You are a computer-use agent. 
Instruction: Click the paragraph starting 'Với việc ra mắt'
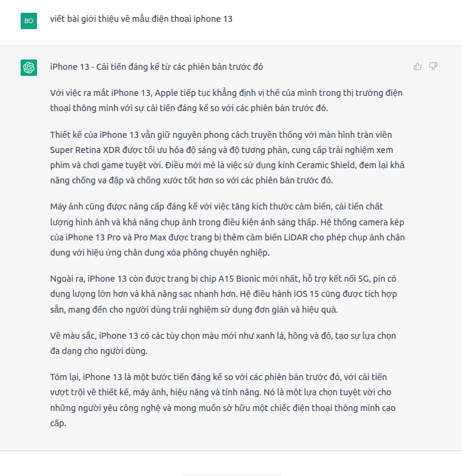tap(226, 100)
